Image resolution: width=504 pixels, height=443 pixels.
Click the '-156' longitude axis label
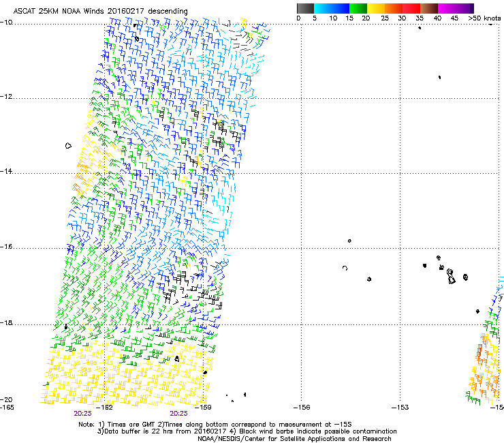coord(302,408)
